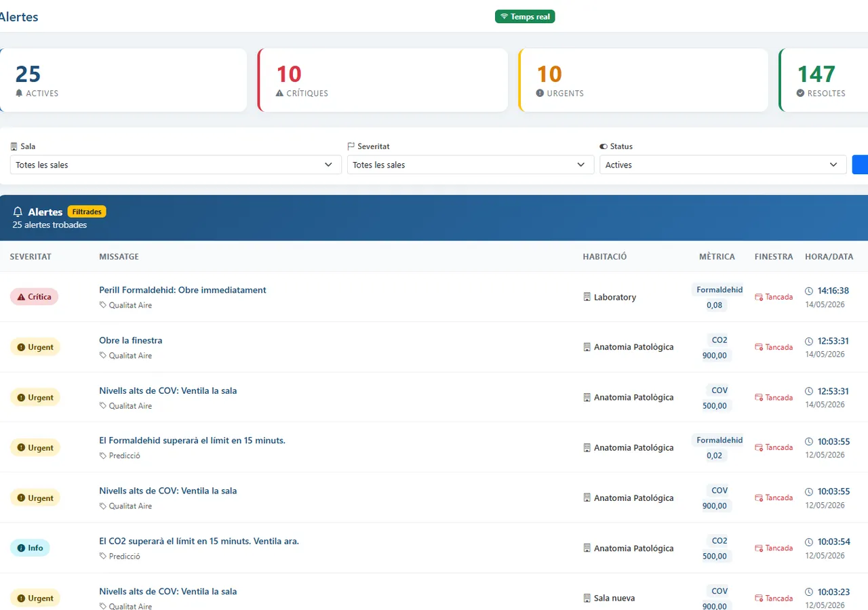The image size is (868, 610).
Task: Open the Sala dropdown filter
Action: coord(176,165)
